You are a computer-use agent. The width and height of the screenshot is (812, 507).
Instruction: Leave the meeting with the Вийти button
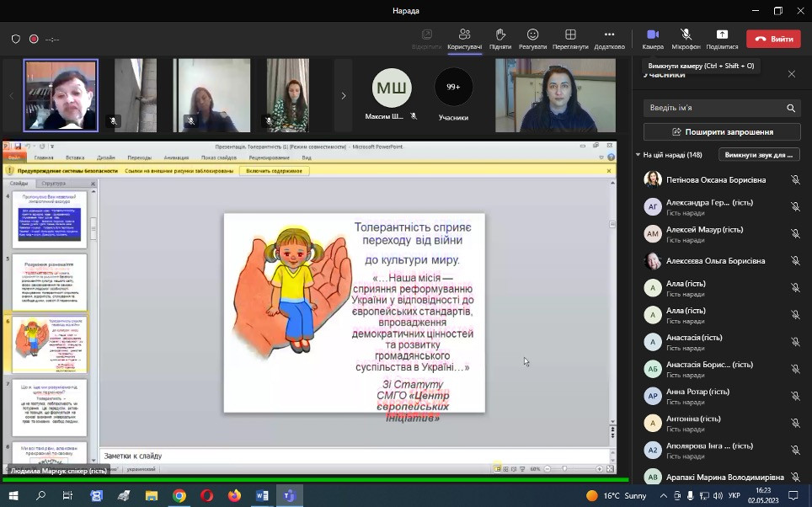[x=774, y=39]
